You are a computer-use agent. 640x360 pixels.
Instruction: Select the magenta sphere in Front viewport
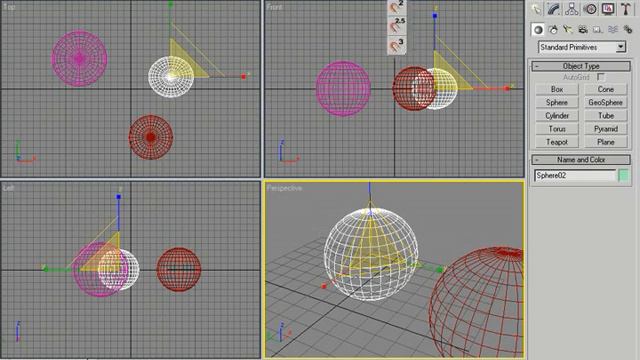(343, 89)
